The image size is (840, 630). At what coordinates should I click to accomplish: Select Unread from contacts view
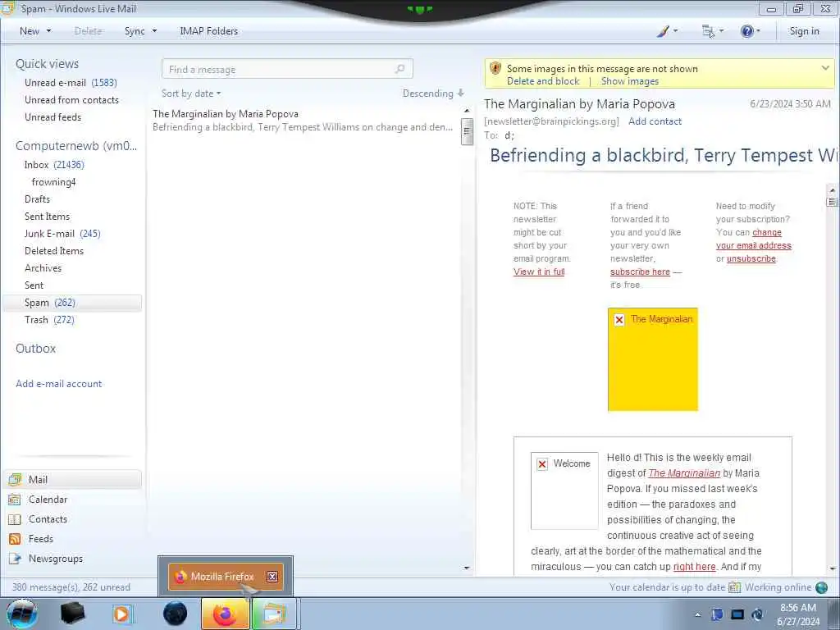tap(72, 99)
